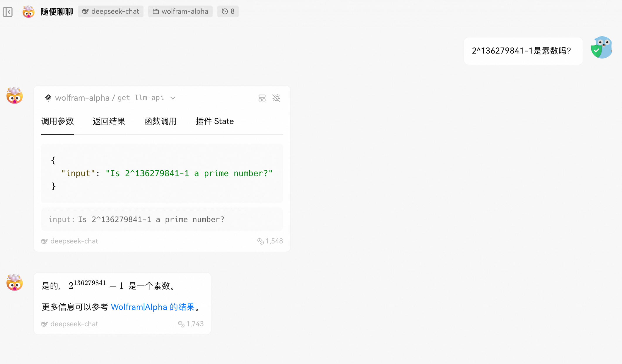Open the deepseek-chat model selector tag
Image resolution: width=622 pixels, height=364 pixels.
pyautogui.click(x=111, y=11)
